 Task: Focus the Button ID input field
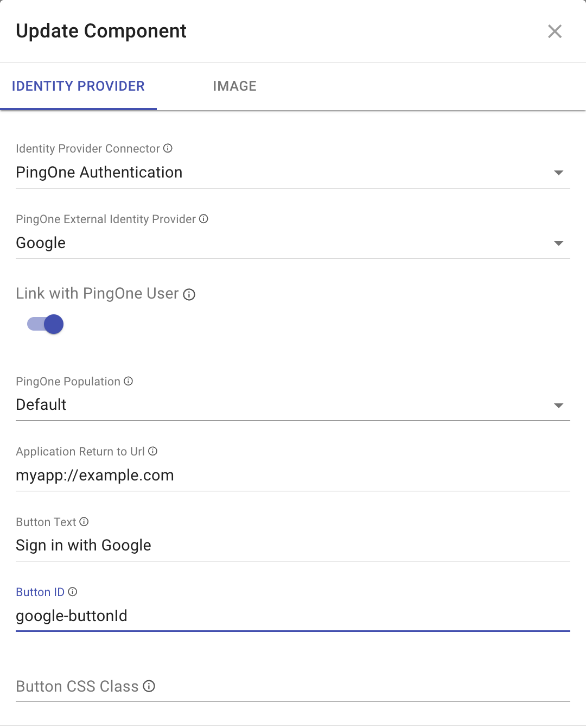292,616
